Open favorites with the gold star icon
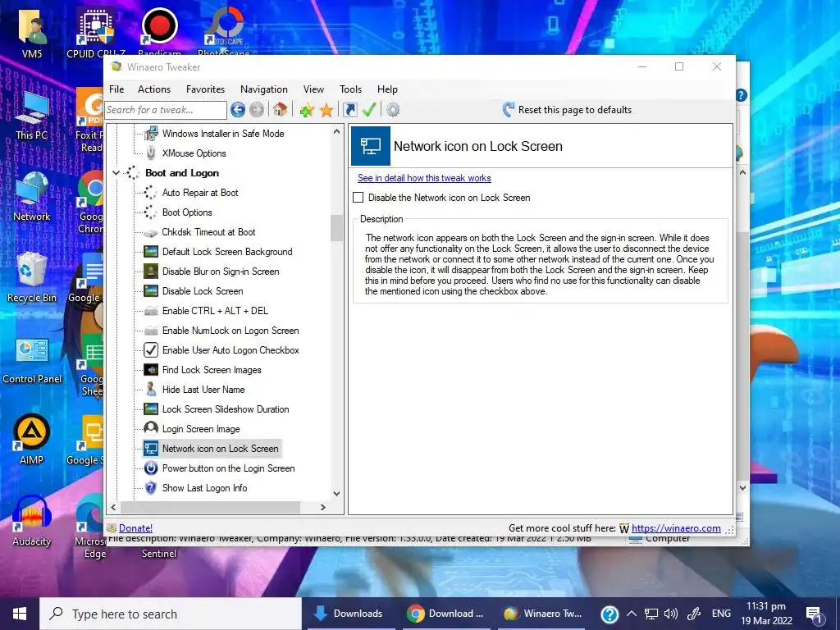Viewport: 840px width, 630px height. point(326,111)
